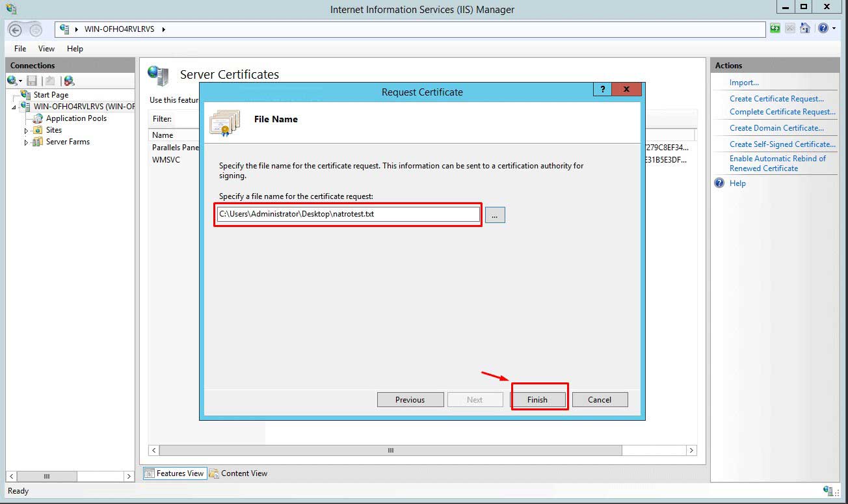Screen dimensions: 848x504
Task: Click the blue Help question mark toolbar icon
Action: [x=823, y=29]
